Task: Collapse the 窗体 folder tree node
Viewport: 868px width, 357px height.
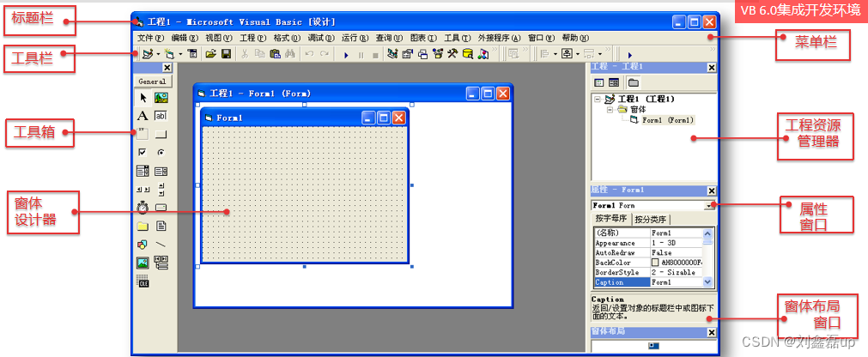Action: (x=610, y=110)
